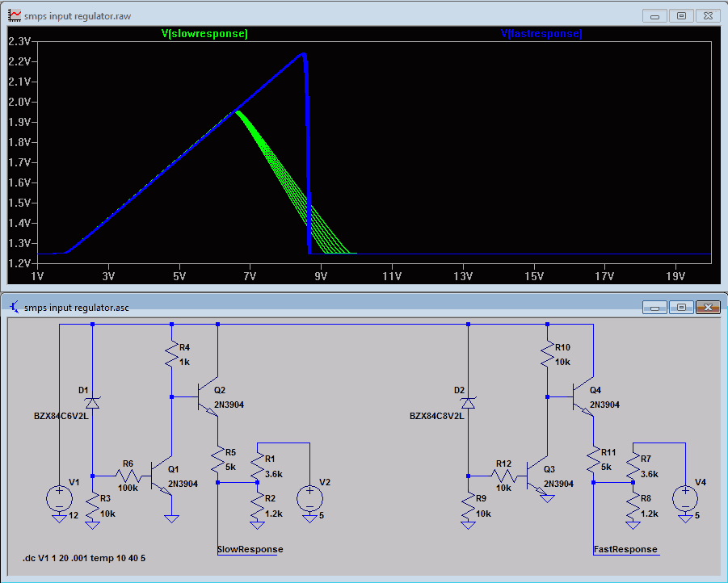Select voltage source V1 symbol
Image resolution: width=728 pixels, height=583 pixels.
coord(60,498)
